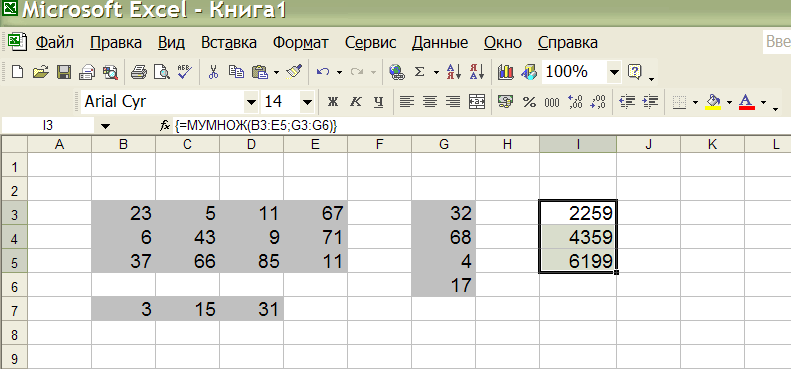The width and height of the screenshot is (791, 369).
Task: Open a file with the Open folder icon
Action: coord(40,72)
